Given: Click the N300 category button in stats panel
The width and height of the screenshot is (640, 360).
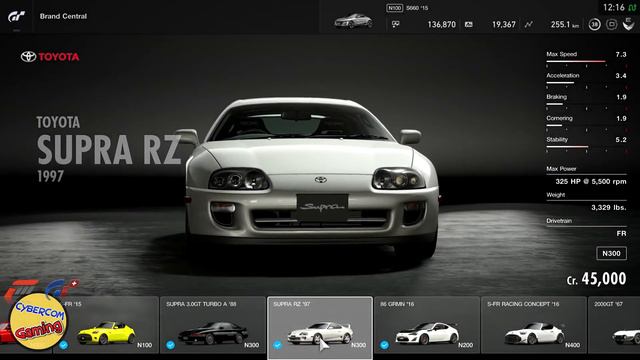Looking at the screenshot, I should tap(611, 253).
